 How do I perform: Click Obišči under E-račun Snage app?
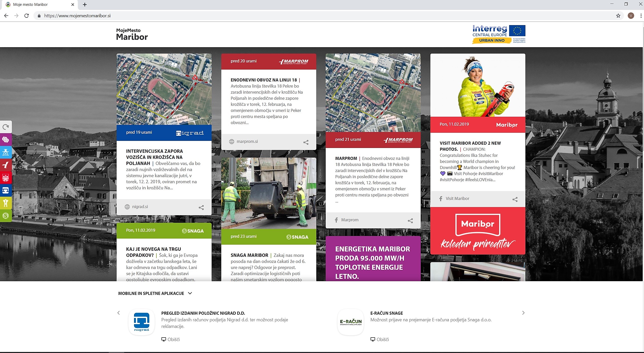(x=380, y=340)
